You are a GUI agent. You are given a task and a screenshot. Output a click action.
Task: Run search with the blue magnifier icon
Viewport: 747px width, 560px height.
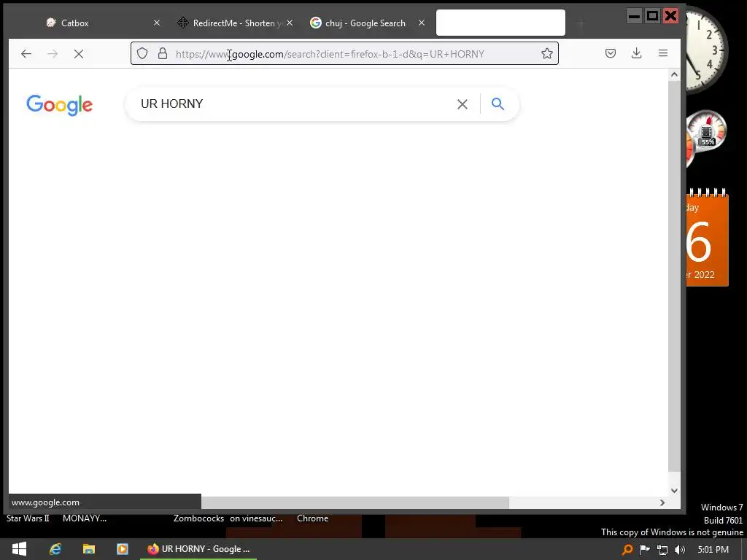coord(498,104)
